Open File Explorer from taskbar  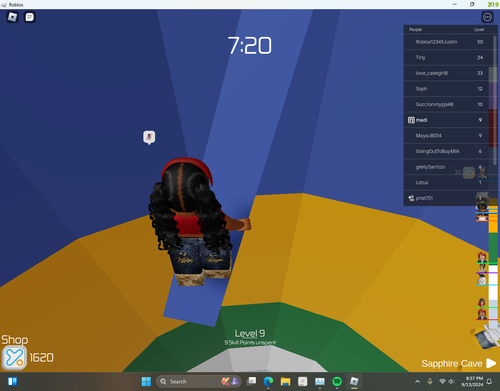[285, 381]
